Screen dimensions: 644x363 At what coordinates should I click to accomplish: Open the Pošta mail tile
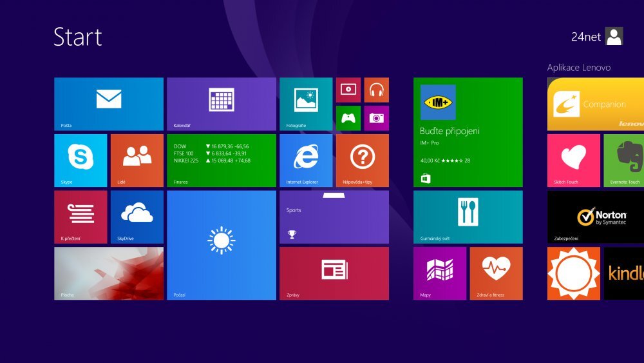coord(108,104)
